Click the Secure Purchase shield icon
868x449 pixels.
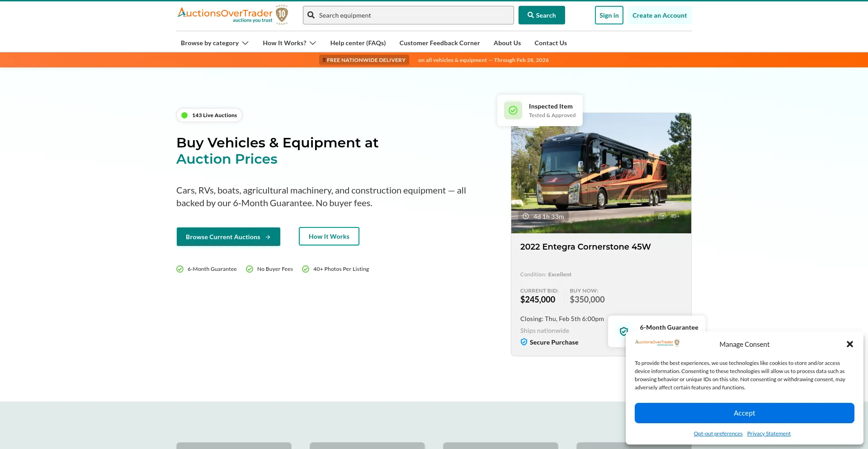[524, 342]
